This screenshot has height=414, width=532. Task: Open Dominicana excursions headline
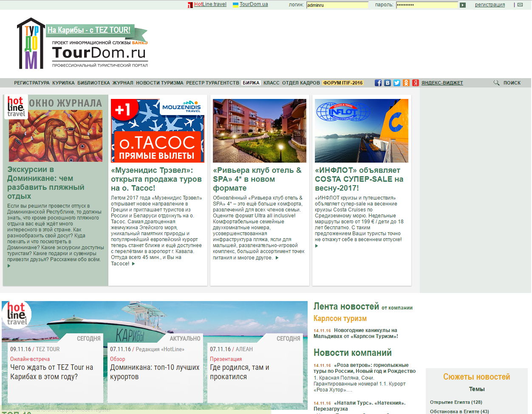[46, 183]
